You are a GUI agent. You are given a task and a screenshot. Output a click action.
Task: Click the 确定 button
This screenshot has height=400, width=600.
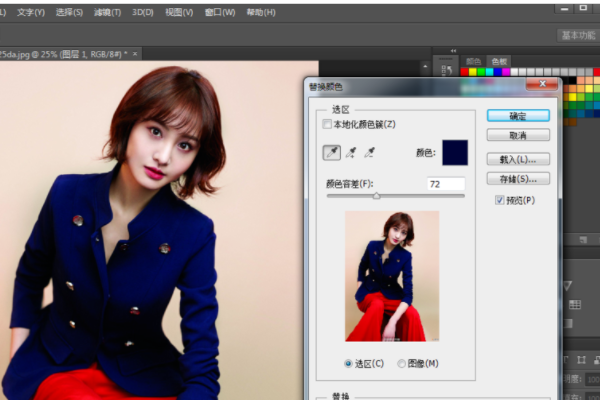518,116
